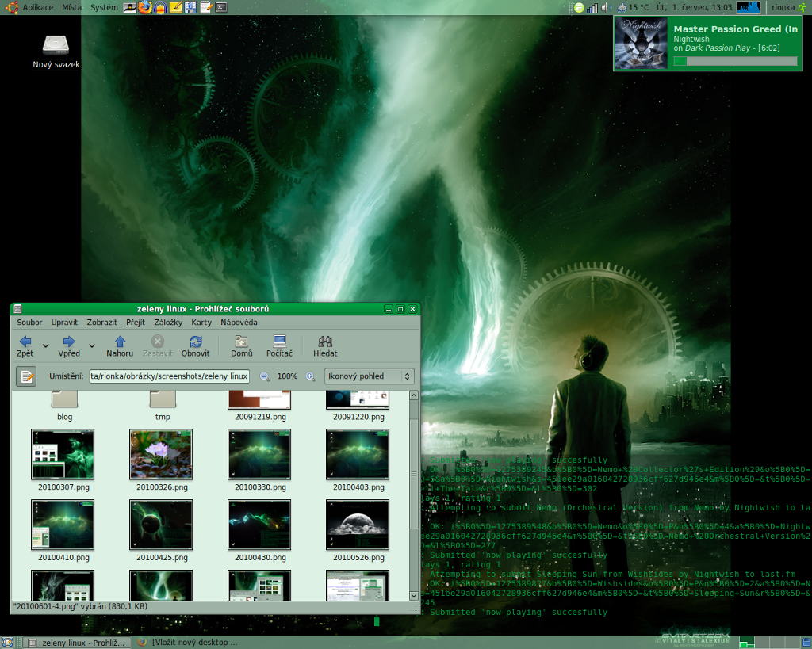Launch Firefox from the top panel
This screenshot has width=812, height=649.
click(145, 7)
